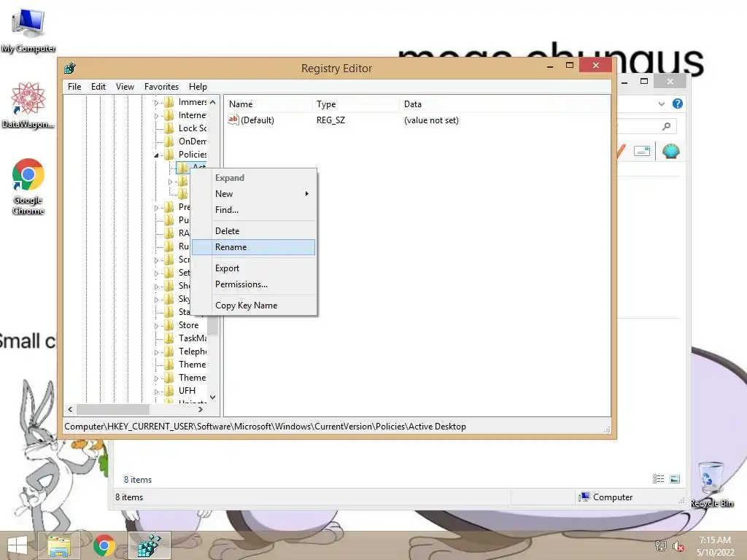Screen dimensions: 747x560
Task: Expand the Store key node
Action: point(156,326)
